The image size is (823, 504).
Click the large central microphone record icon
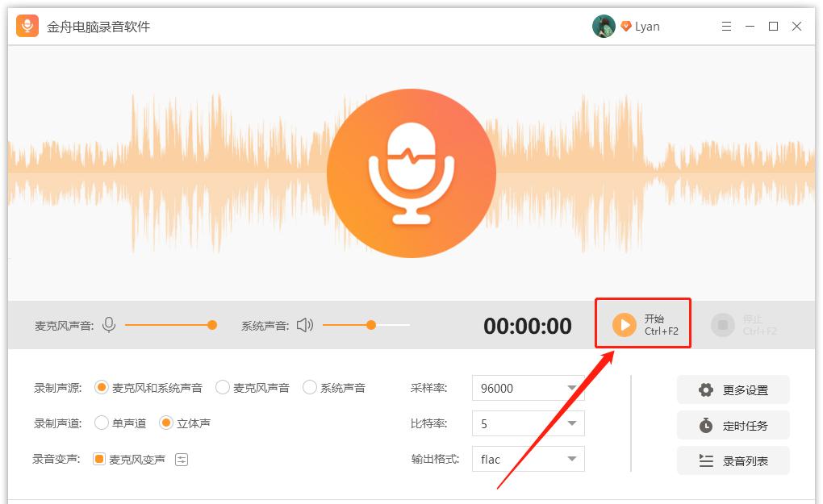point(411,173)
